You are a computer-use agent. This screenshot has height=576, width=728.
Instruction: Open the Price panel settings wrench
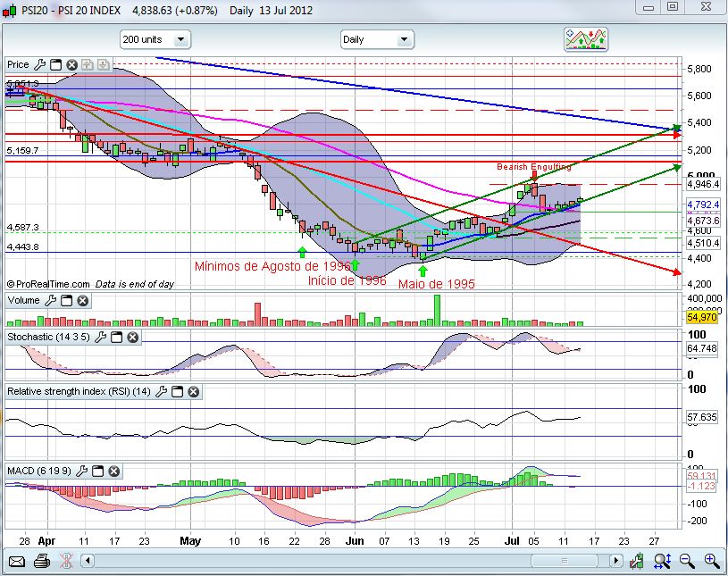[x=39, y=64]
